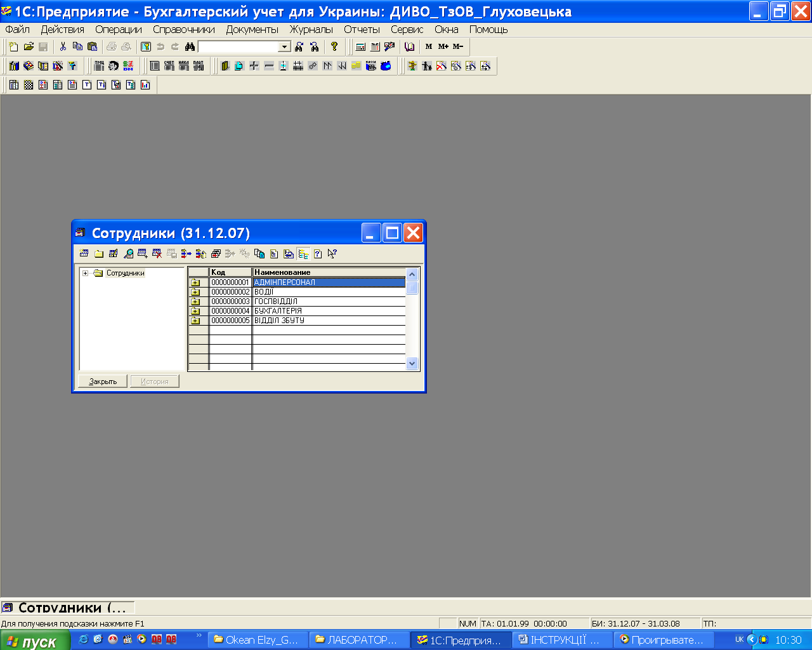Click the yellow question mark Help icon
The width and height of the screenshot is (812, 650).
click(x=334, y=46)
